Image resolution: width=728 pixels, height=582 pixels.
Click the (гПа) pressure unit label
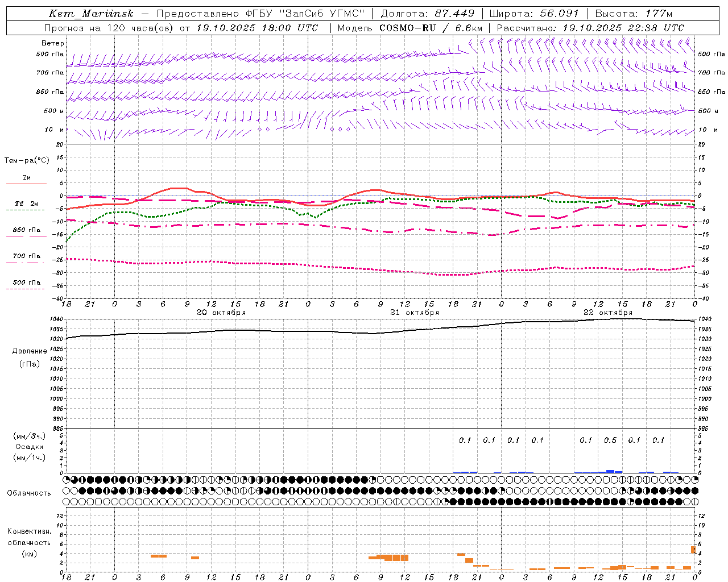click(30, 364)
